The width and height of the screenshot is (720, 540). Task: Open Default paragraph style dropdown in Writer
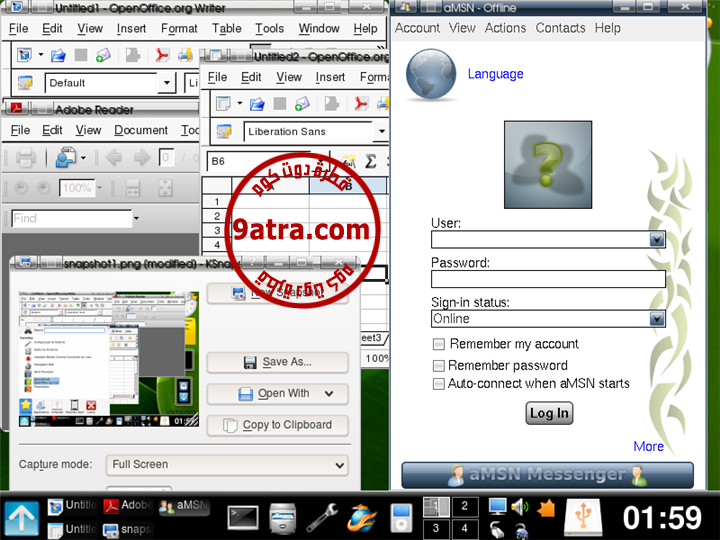click(x=167, y=83)
